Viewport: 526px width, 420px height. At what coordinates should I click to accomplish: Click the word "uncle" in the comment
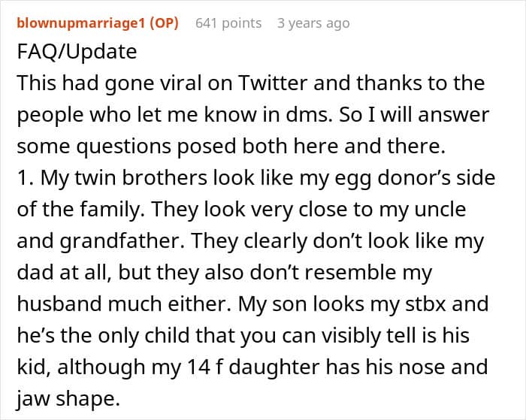434,209
